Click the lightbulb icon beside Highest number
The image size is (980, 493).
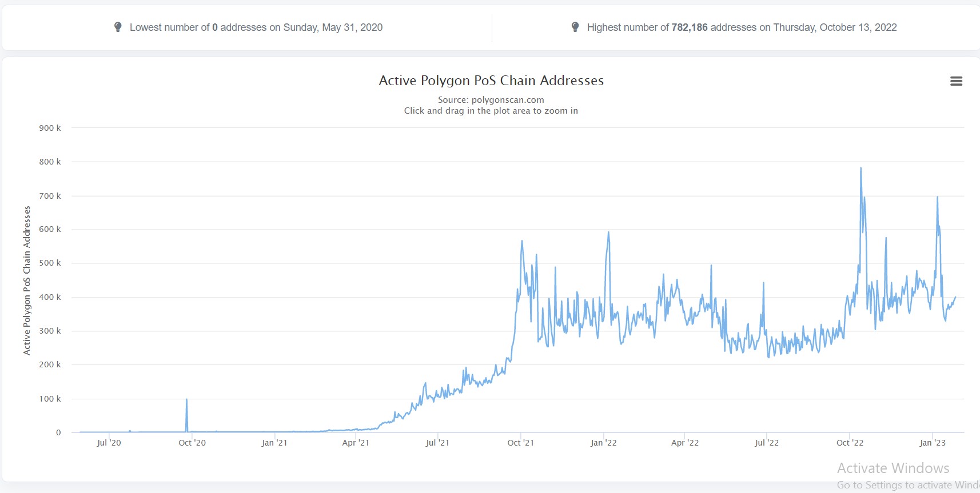tap(575, 27)
